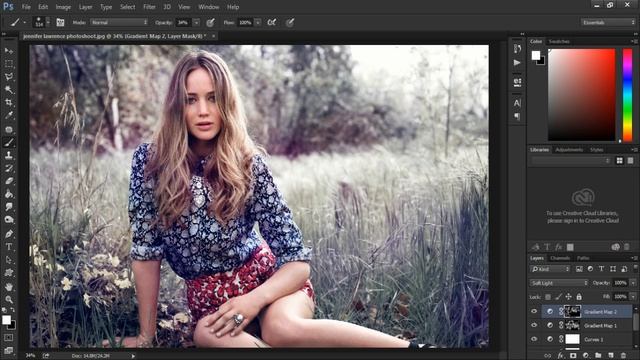Link layers icon at panel bottom
Image resolution: width=640 pixels, height=360 pixels.
pyautogui.click(x=548, y=356)
